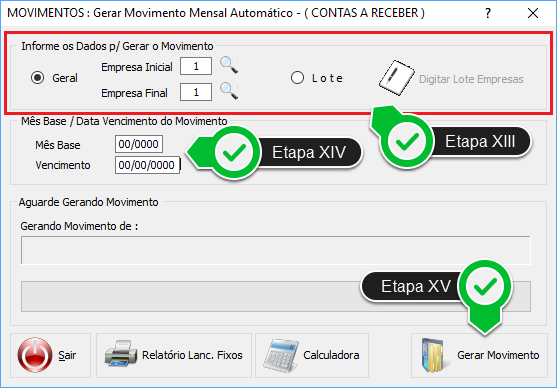Click the help question mark in title bar
This screenshot has height=388, width=557.
488,14
